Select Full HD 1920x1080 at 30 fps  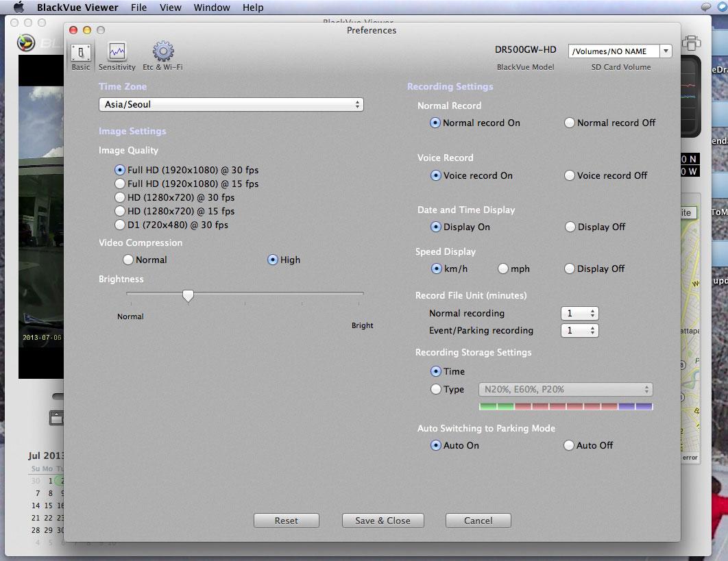[120, 170]
